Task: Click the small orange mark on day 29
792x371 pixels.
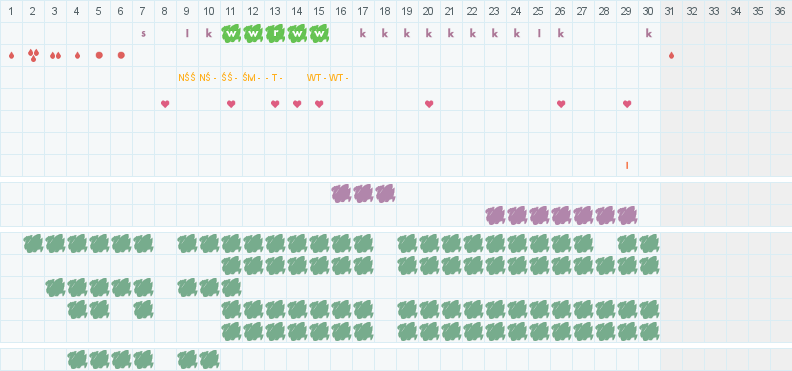Action: (x=627, y=166)
